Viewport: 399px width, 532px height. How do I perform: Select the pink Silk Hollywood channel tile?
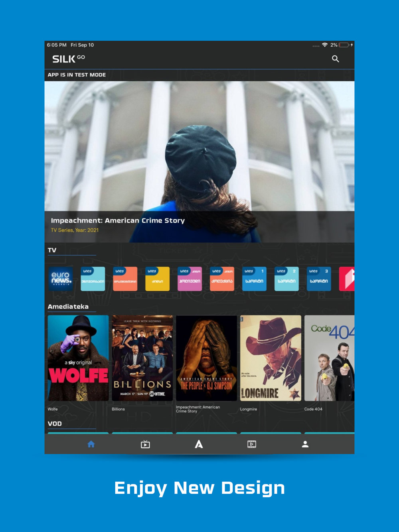click(x=190, y=279)
